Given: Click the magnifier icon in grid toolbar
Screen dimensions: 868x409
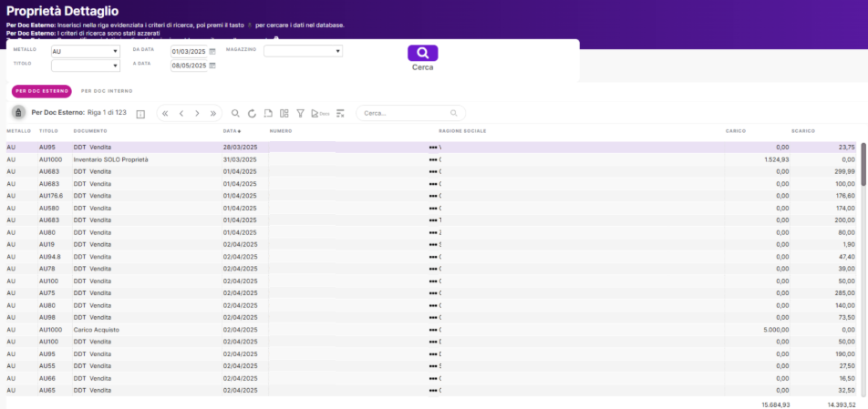Looking at the screenshot, I should (235, 114).
